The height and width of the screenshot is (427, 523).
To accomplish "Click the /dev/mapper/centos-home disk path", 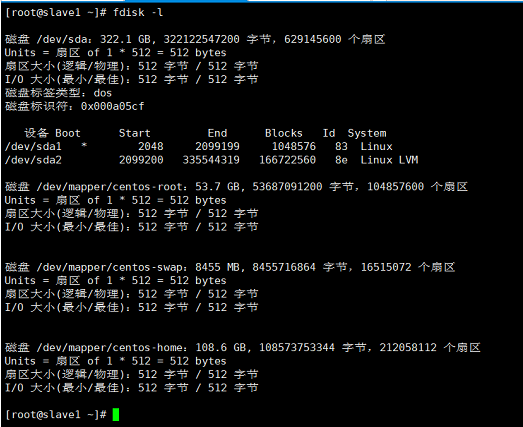I will point(110,348).
